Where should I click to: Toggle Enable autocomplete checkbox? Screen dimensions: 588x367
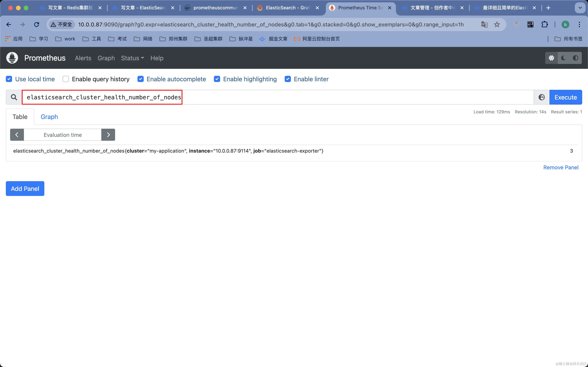click(x=141, y=79)
